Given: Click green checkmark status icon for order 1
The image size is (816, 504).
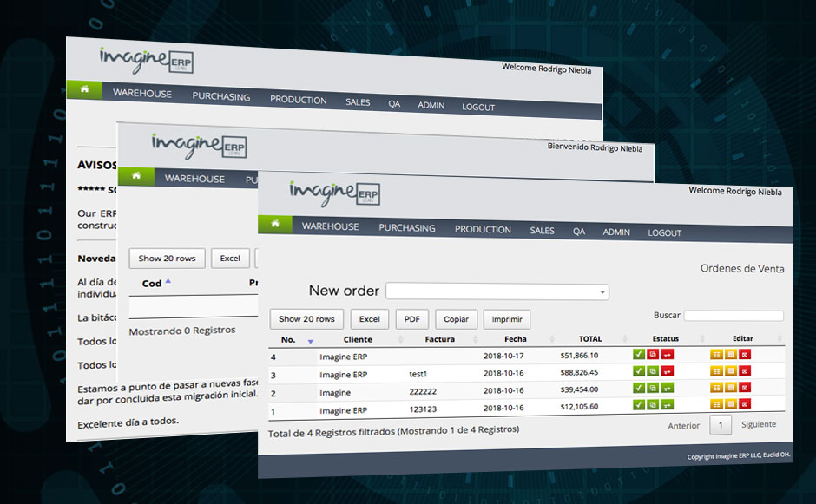Looking at the screenshot, I should [x=639, y=404].
